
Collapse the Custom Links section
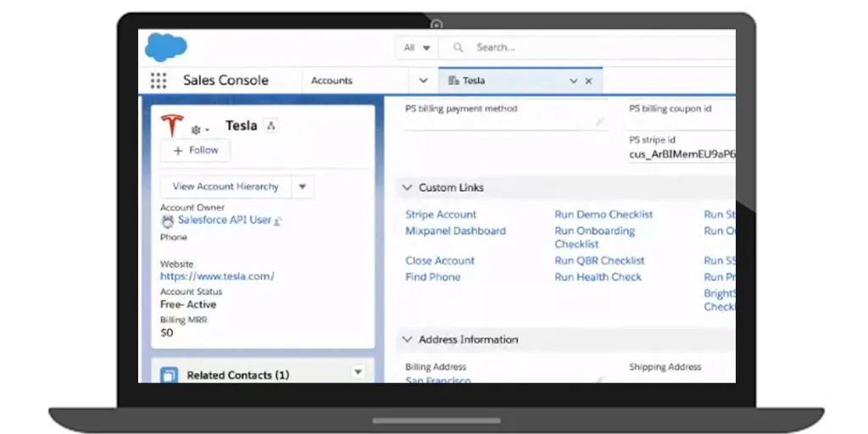[x=407, y=187]
